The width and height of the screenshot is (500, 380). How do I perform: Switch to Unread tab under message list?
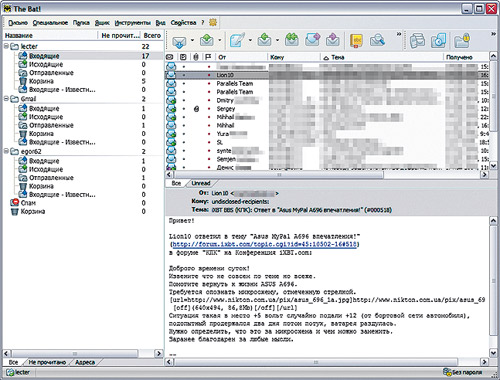pos(201,183)
